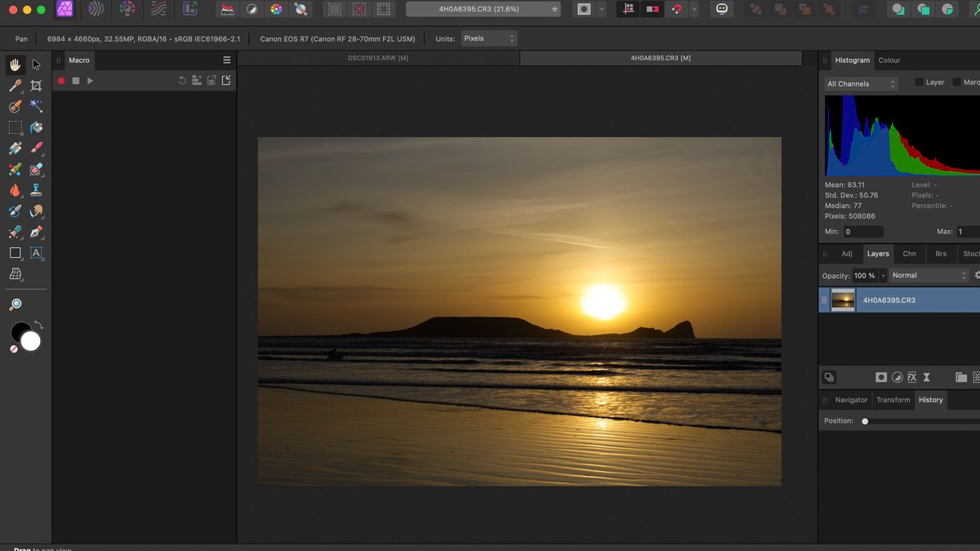Click the white secondary colour swatch
980x551 pixels.
[31, 341]
